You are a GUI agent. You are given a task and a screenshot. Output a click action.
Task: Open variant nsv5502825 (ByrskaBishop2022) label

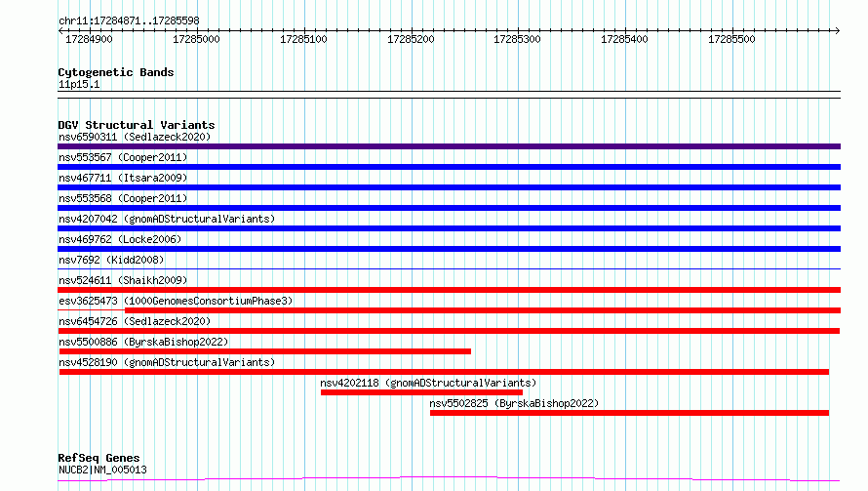514,403
